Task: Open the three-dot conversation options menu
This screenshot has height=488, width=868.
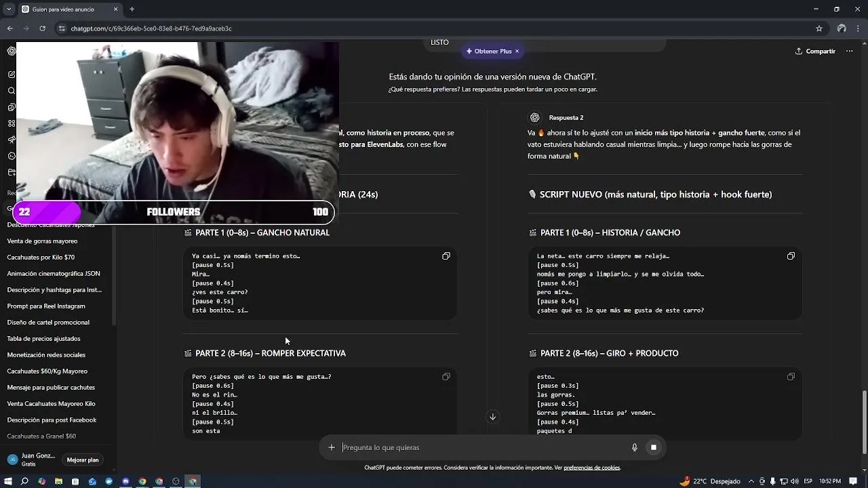Action: pyautogui.click(x=849, y=51)
